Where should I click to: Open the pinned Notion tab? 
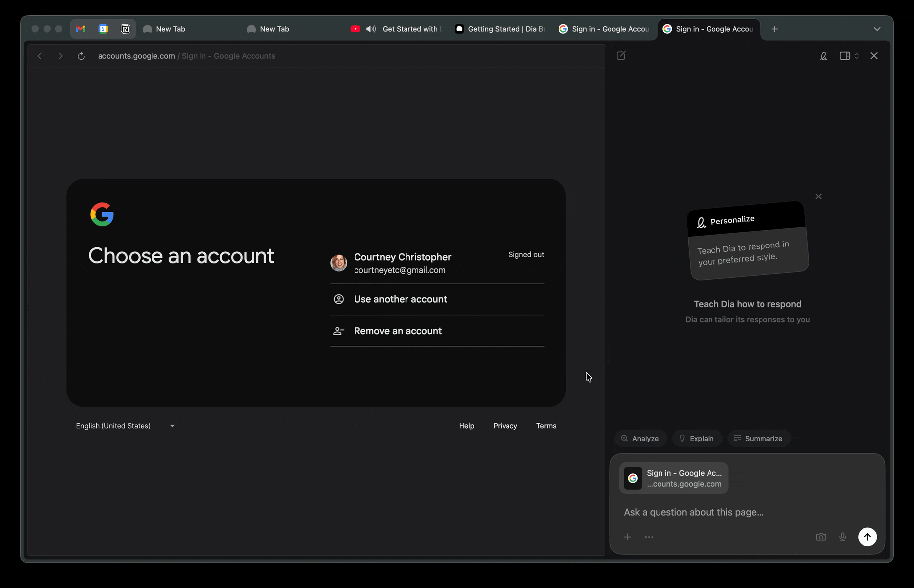(126, 29)
